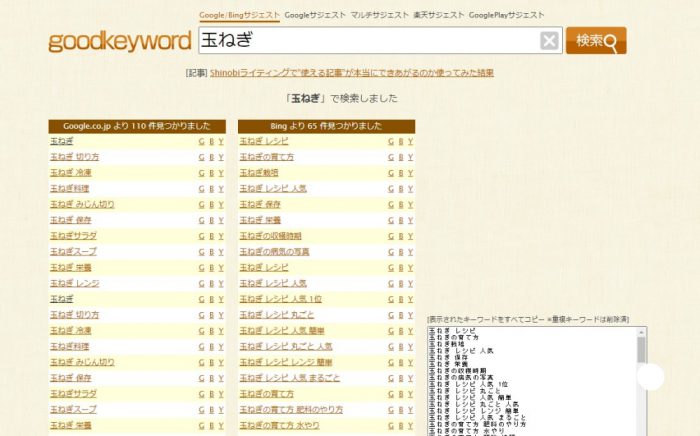Open 玉ねぎ 栄養 link in Bing results
Viewport: 700px width, 436px height.
pyautogui.click(x=260, y=220)
